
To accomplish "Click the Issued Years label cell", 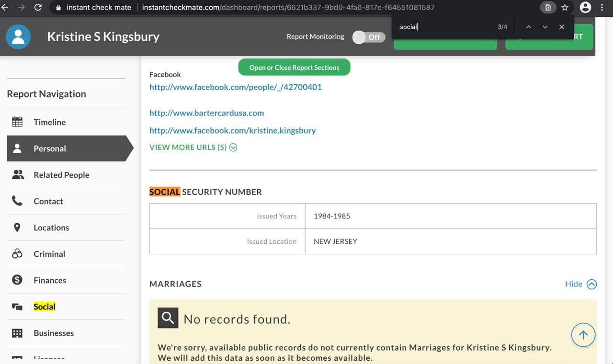I will click(227, 216).
